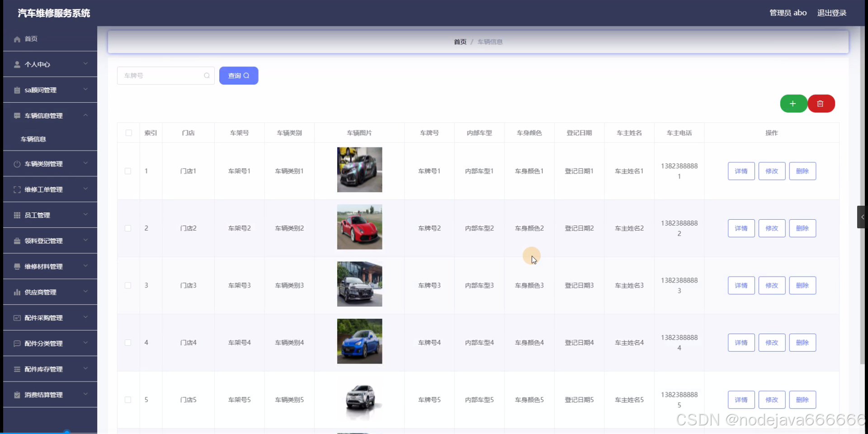Expand the 领料登记管理 chevron
The width and height of the screenshot is (868, 434).
(x=85, y=240)
